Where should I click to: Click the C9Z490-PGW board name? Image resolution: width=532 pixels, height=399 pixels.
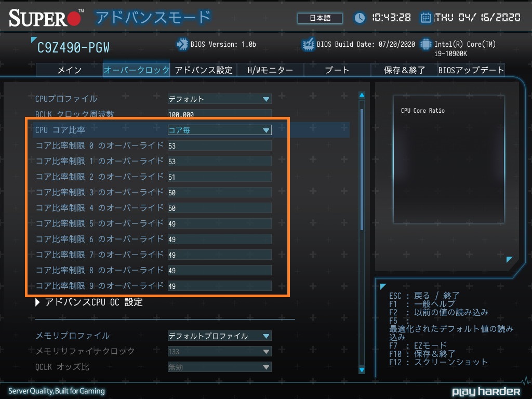click(73, 48)
